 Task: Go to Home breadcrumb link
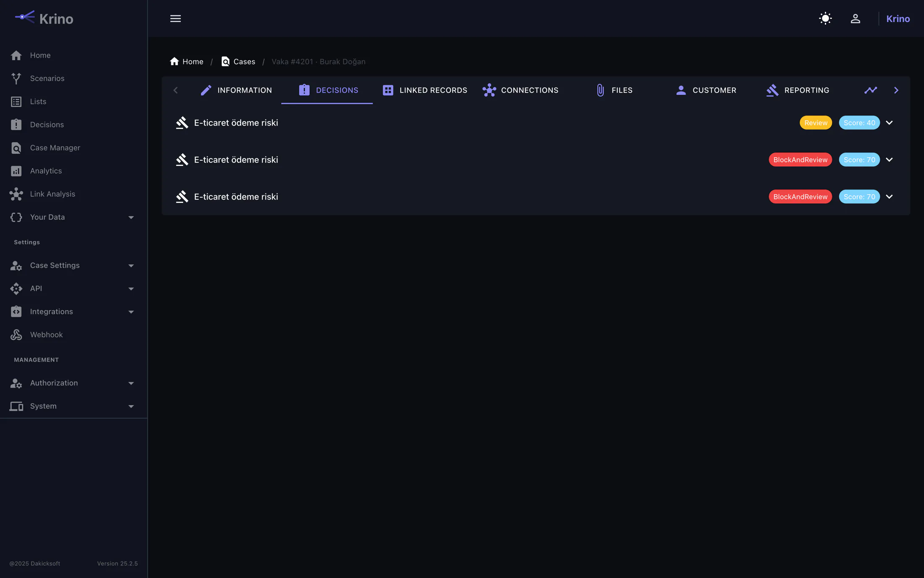click(x=186, y=62)
